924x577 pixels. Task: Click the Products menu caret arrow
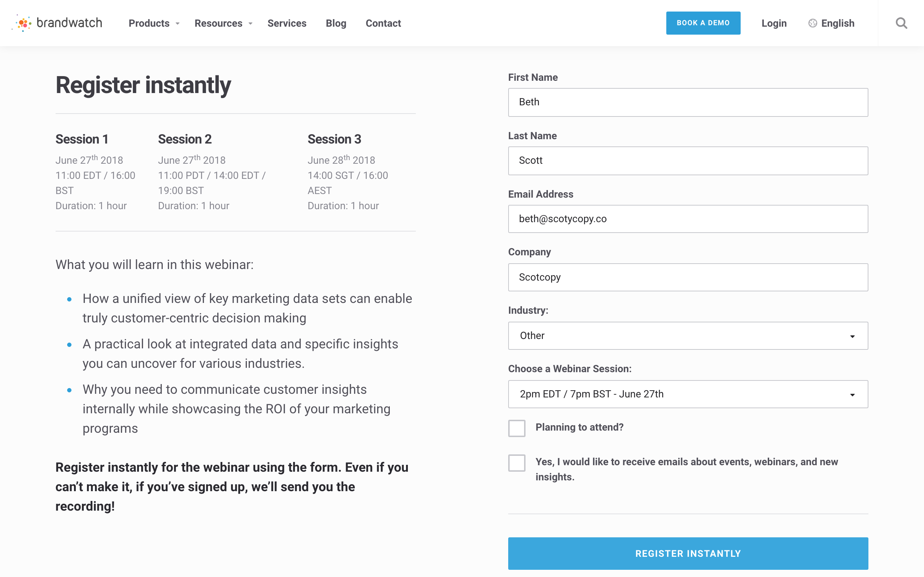(x=178, y=24)
